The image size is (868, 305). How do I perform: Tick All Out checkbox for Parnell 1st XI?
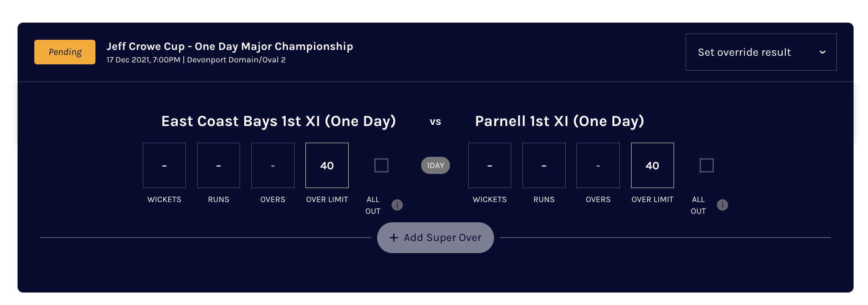point(706,165)
